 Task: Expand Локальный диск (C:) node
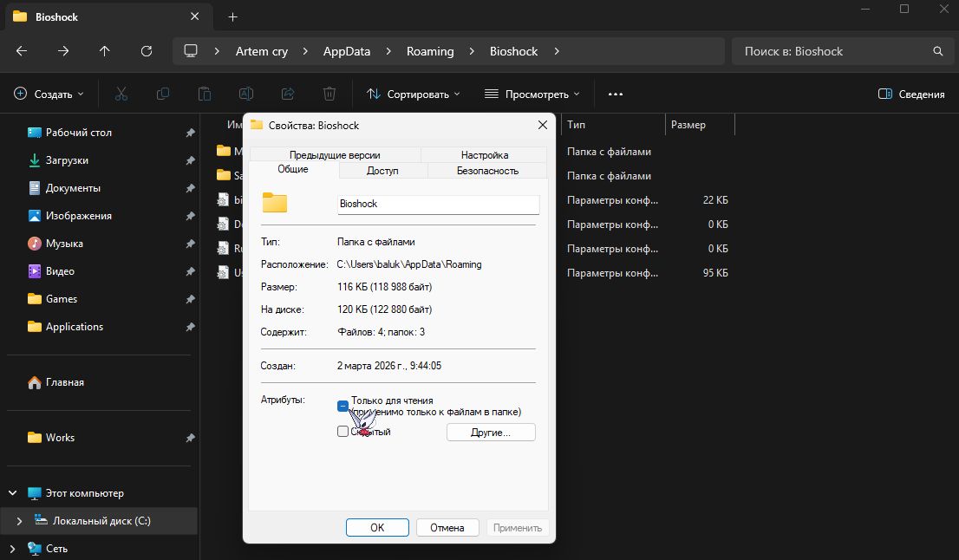click(x=19, y=521)
